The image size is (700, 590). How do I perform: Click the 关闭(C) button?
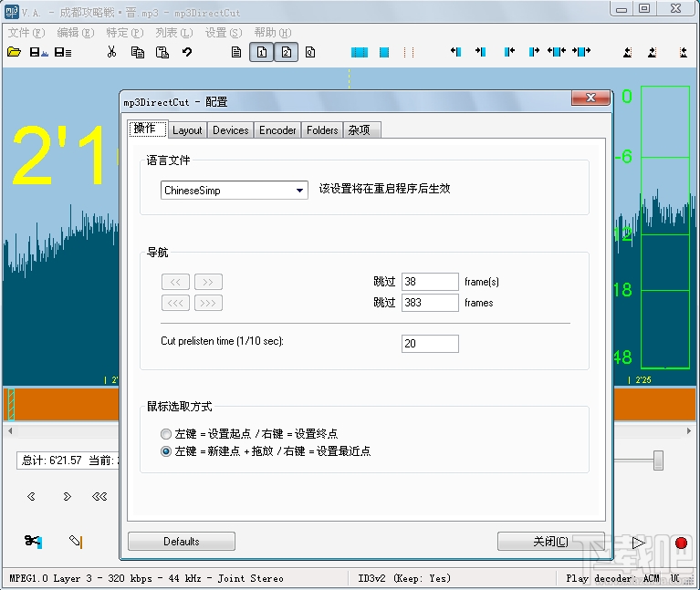[551, 542]
